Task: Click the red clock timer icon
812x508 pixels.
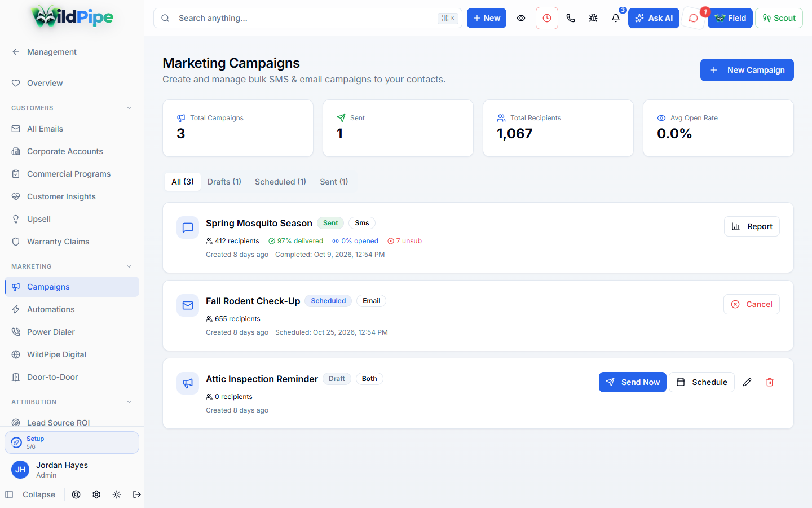Action: tap(547, 18)
